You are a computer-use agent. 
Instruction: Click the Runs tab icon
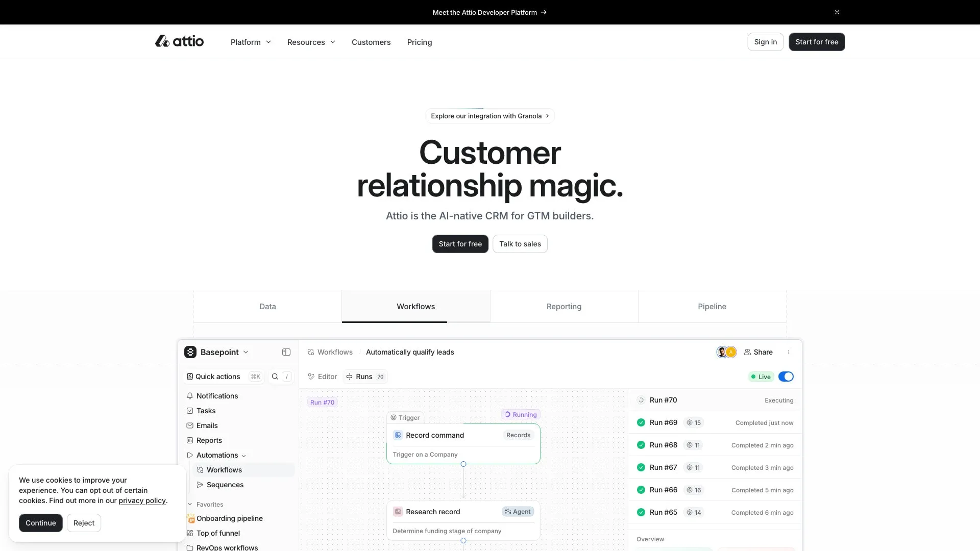click(x=350, y=377)
